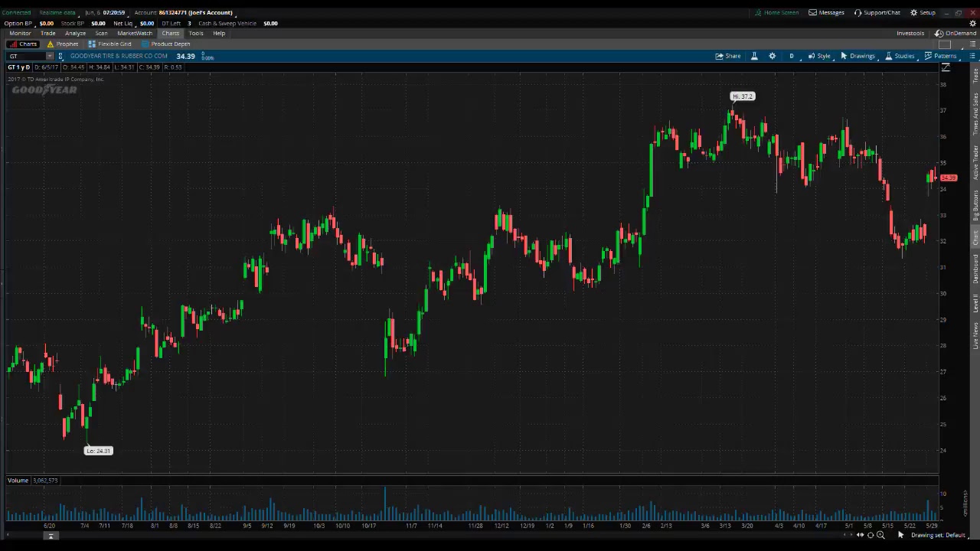The height and width of the screenshot is (551, 980).
Task: Open the list menu icon above Patterns
Action: click(x=972, y=44)
